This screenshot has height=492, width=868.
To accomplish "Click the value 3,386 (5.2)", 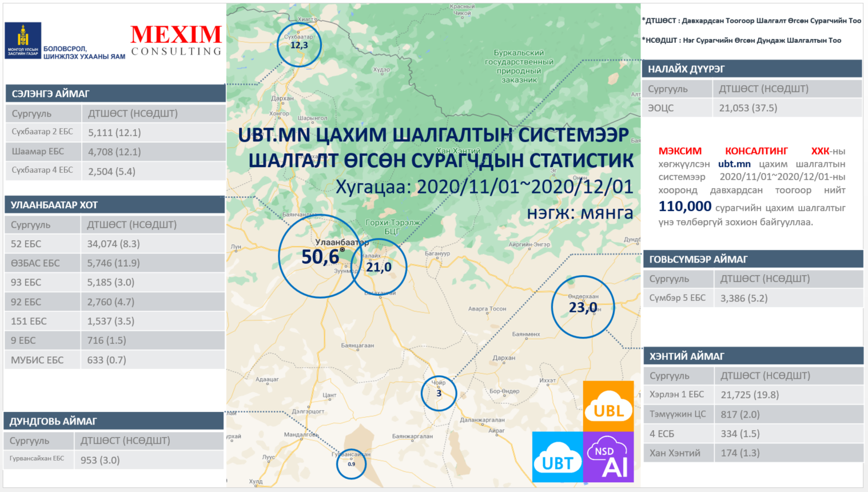I will pyautogui.click(x=744, y=298).
